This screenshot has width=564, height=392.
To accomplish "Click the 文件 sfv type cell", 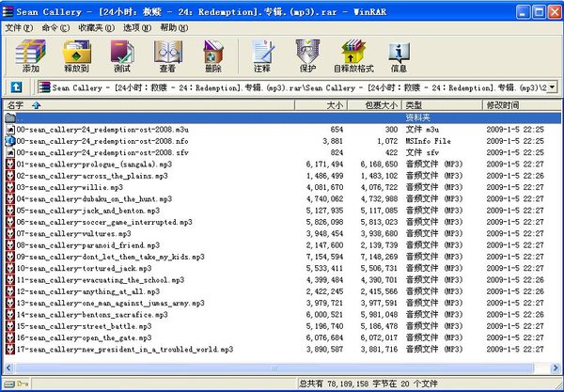I will pyautogui.click(x=422, y=152).
